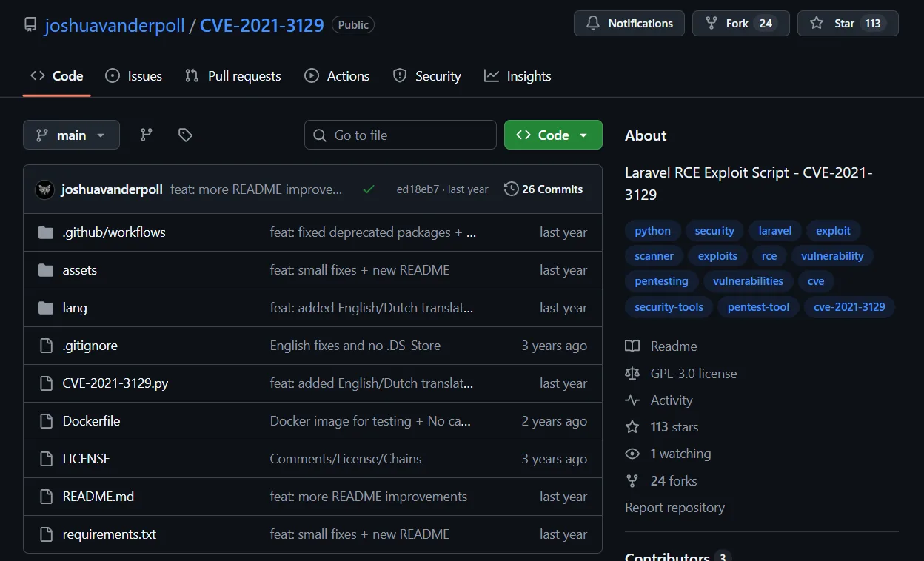The height and width of the screenshot is (561, 924).
Task: Open the joshuavanderpoll owner link
Action: click(x=115, y=25)
